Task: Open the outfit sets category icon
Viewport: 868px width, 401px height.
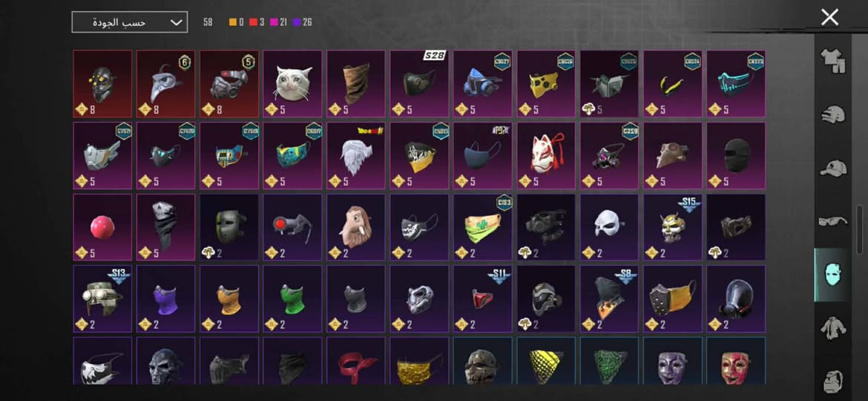Action: point(832,61)
